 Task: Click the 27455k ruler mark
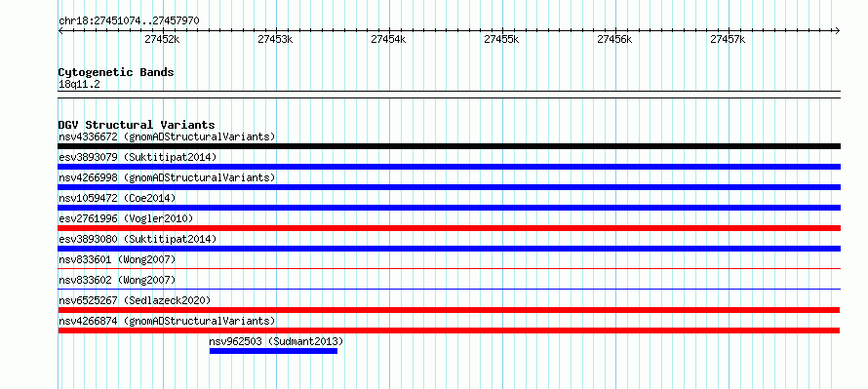click(502, 39)
